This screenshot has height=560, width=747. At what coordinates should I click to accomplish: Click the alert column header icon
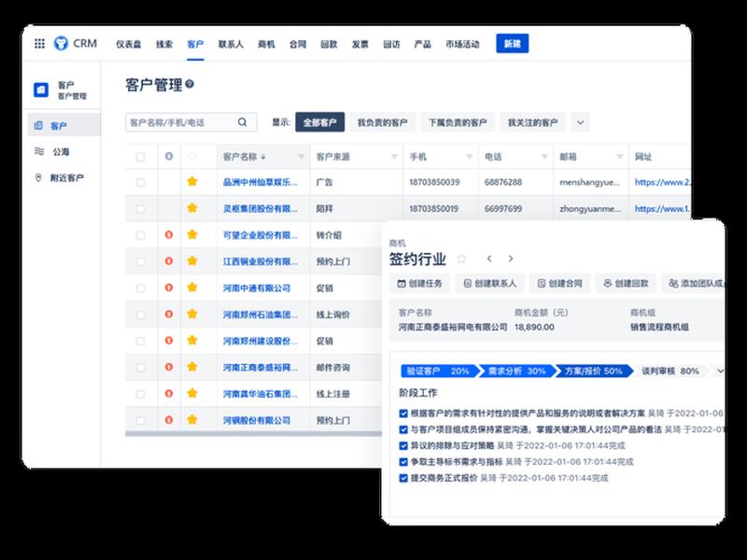(x=169, y=156)
